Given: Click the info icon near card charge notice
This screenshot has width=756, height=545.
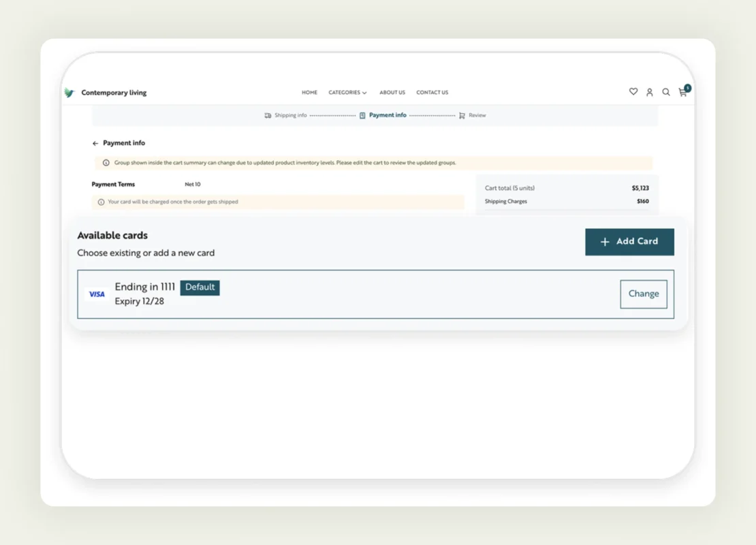Looking at the screenshot, I should (103, 202).
